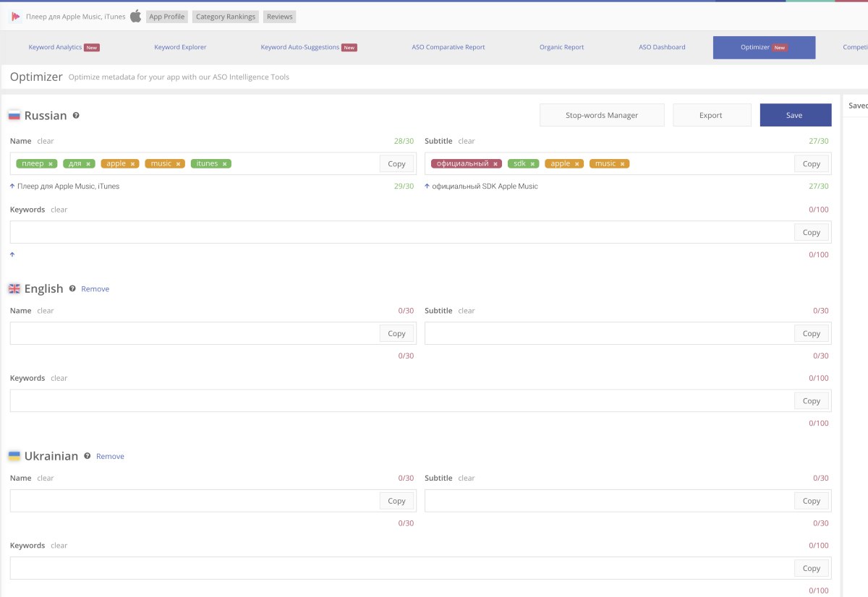Open the help icon next to Ukrainian
The height and width of the screenshot is (597, 868).
(88, 456)
